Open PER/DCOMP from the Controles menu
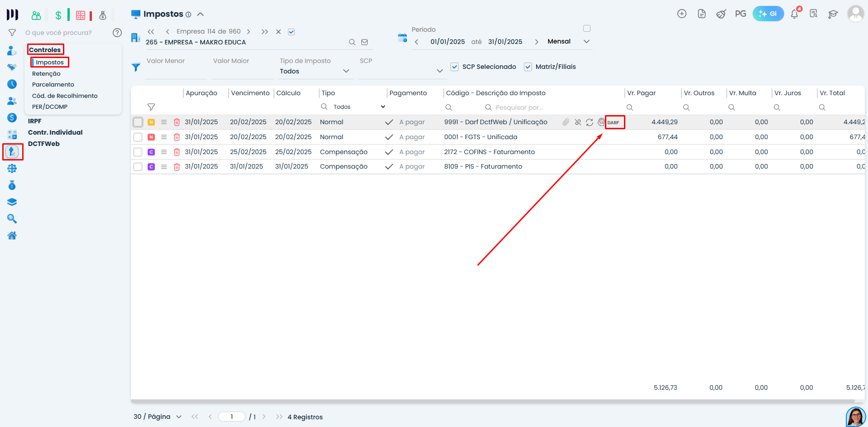The height and width of the screenshot is (427, 868). click(50, 107)
